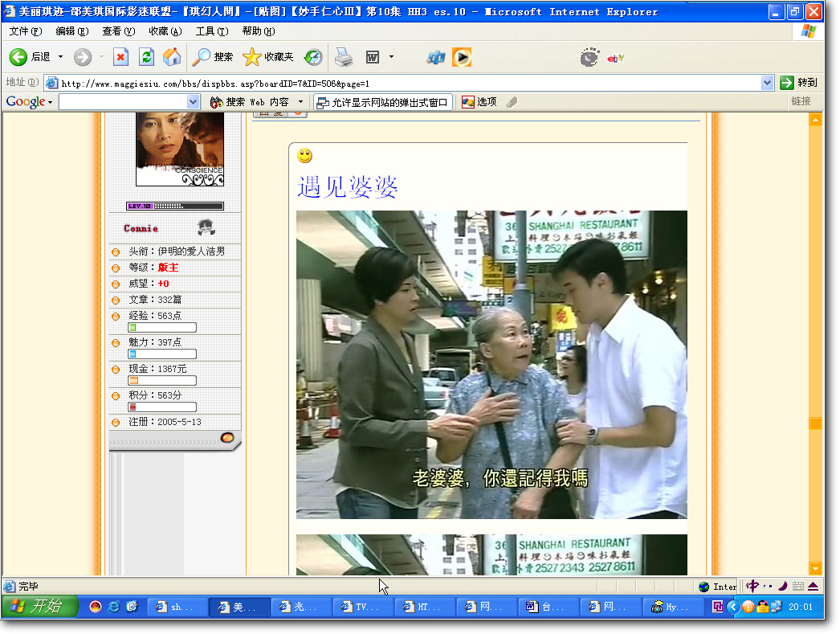Click the Google toolbar search input field

click(x=123, y=102)
